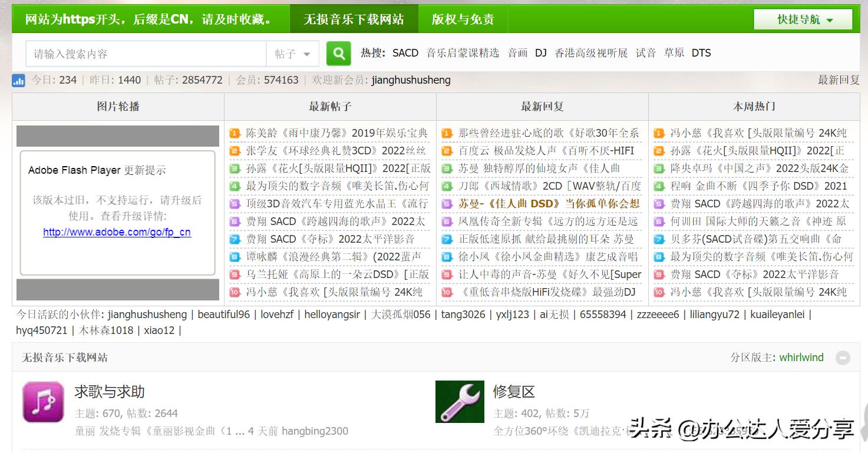Image resolution: width=868 pixels, height=453 pixels.
Task: Click the number 10 badge in 本周热门
Action: pos(659,292)
